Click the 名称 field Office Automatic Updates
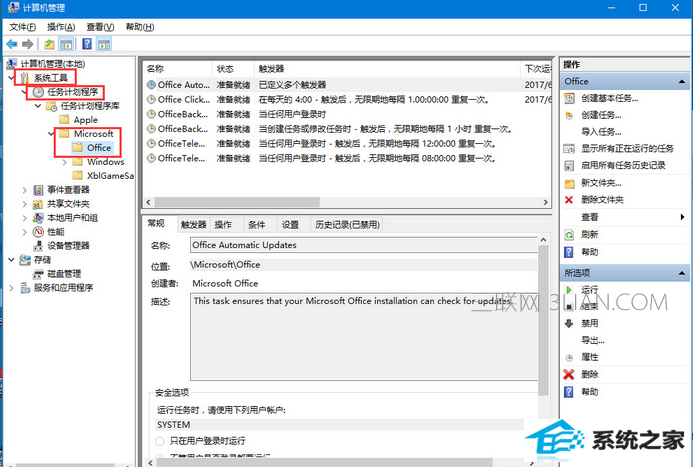 (364, 245)
